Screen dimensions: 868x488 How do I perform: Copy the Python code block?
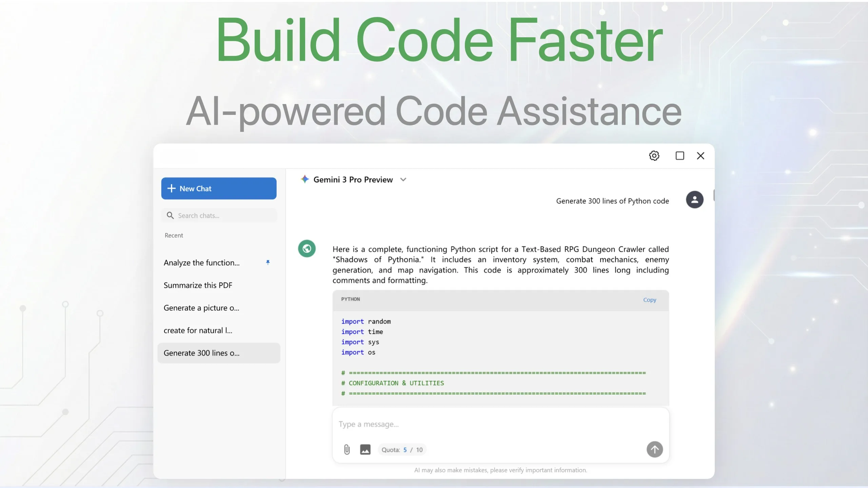[650, 300]
